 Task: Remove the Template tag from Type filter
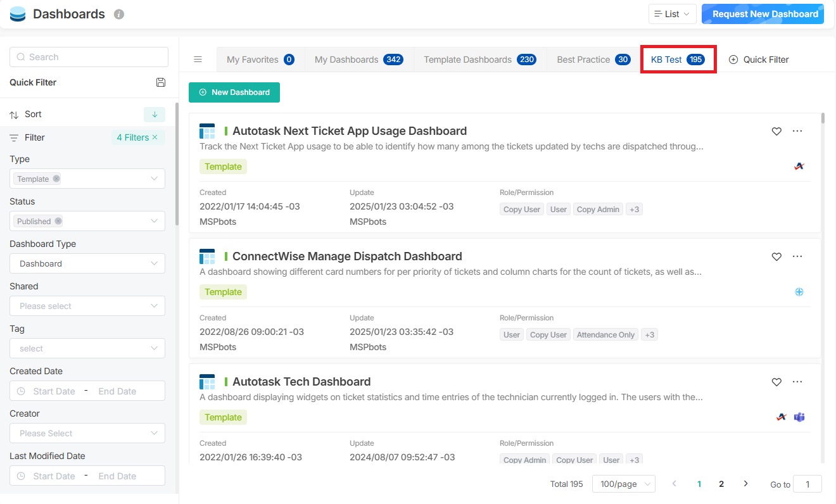pos(56,179)
